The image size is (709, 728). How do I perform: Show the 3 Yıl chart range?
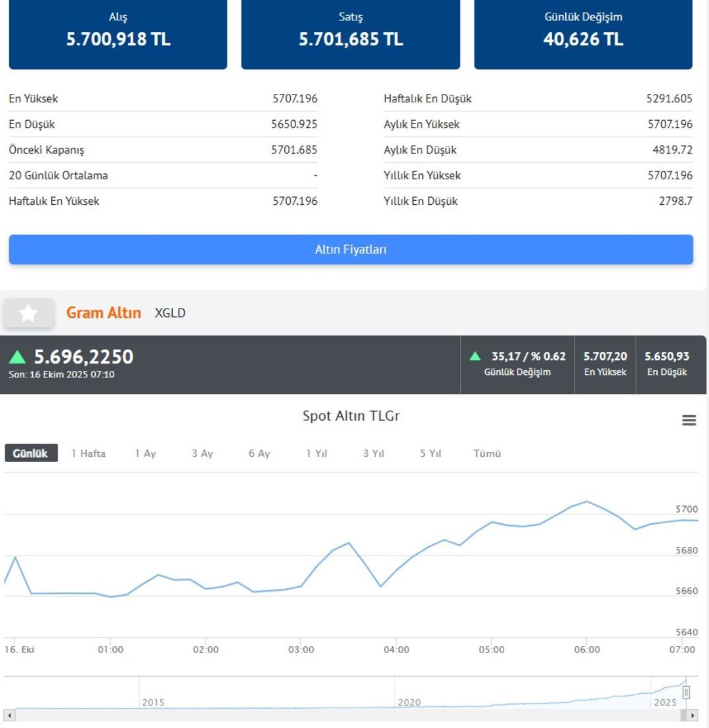[x=374, y=453]
